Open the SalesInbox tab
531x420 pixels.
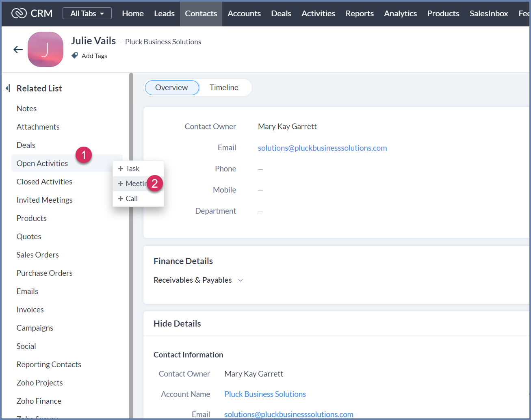(x=489, y=13)
